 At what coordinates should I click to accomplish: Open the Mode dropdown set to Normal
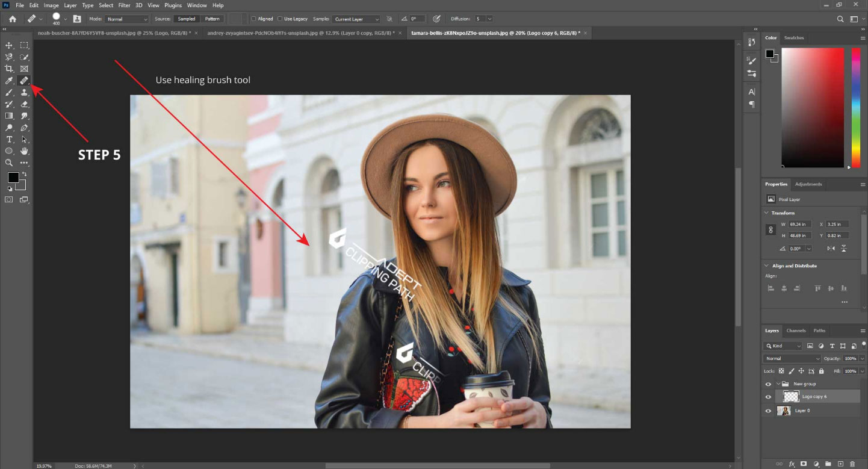point(127,19)
